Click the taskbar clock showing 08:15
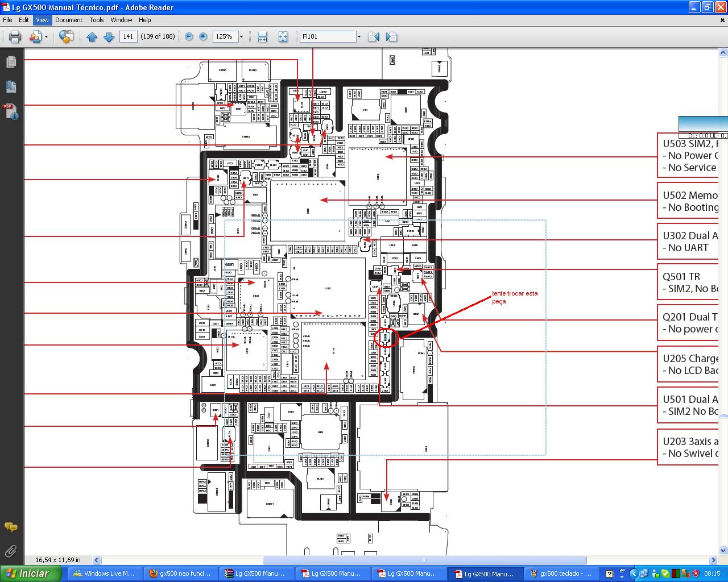The image size is (728, 582). (712, 573)
